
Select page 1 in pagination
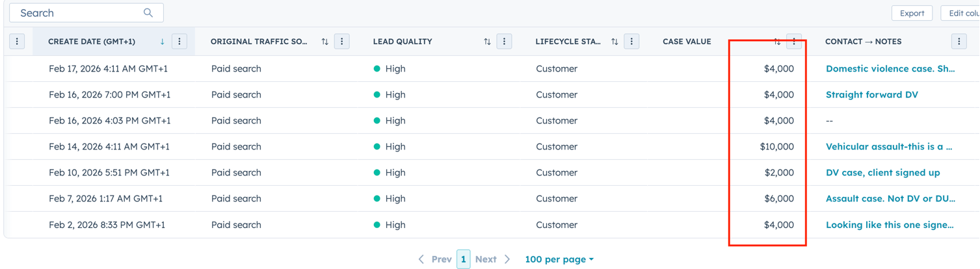pyautogui.click(x=463, y=259)
